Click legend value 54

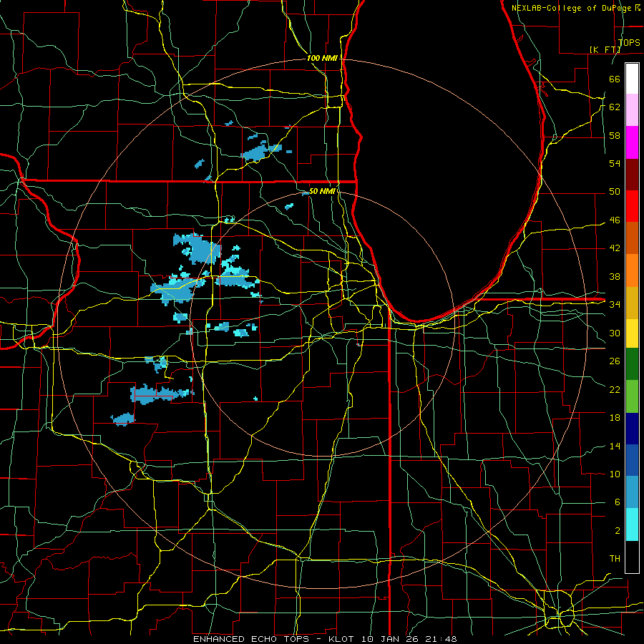[x=615, y=163]
